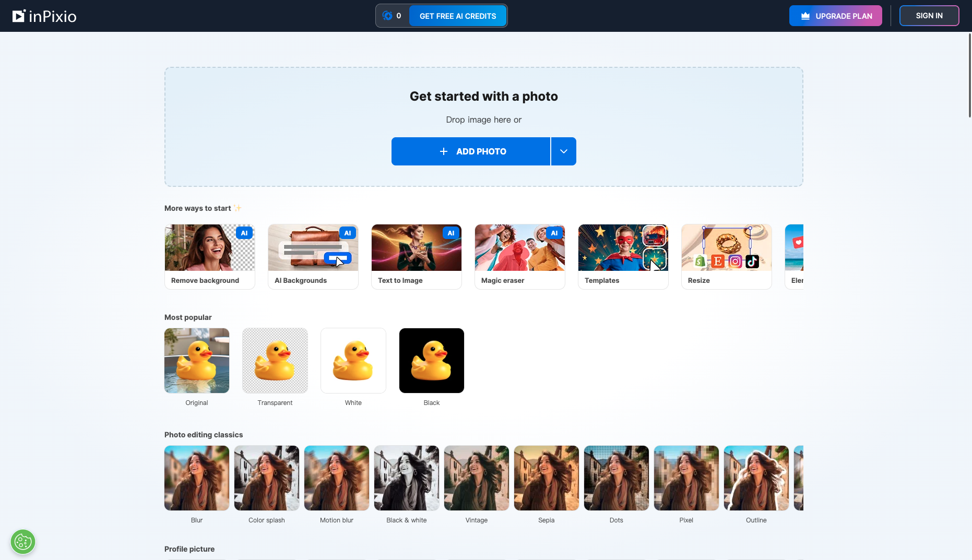Expand the Add Photo dropdown arrow
This screenshot has height=560, width=972.
[x=564, y=151]
